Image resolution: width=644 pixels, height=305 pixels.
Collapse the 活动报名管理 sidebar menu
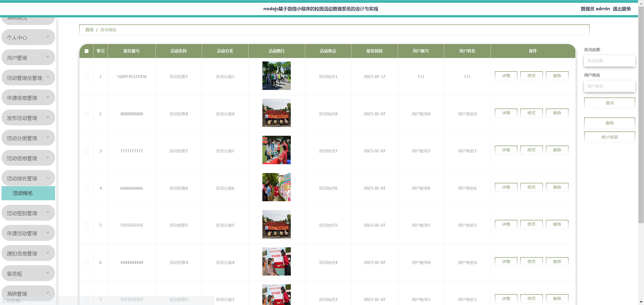(x=28, y=178)
